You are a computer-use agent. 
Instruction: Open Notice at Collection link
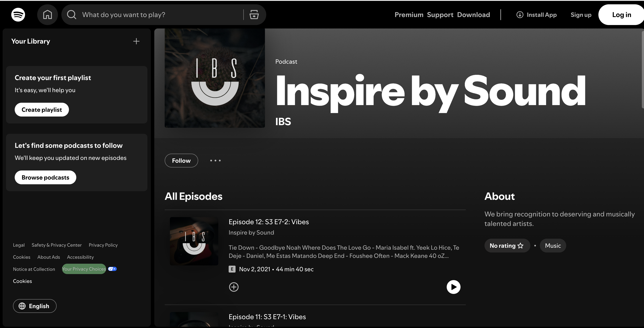coord(34,269)
